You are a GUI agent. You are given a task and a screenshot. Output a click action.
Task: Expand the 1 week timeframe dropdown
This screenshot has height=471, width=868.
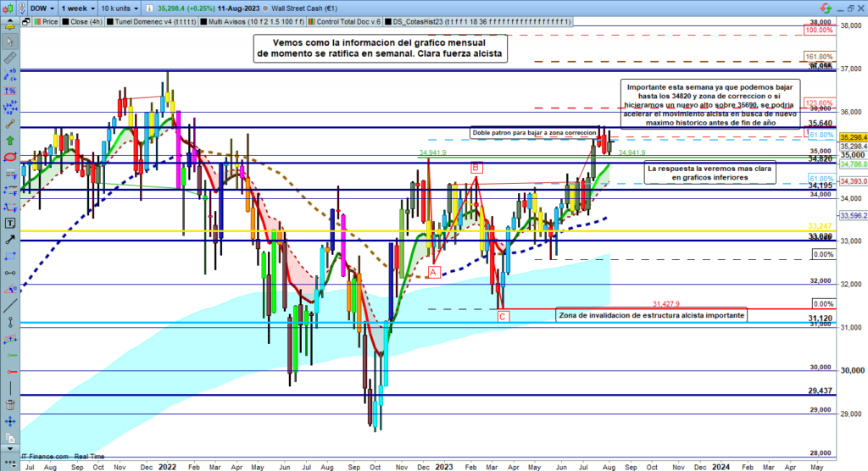[x=75, y=8]
